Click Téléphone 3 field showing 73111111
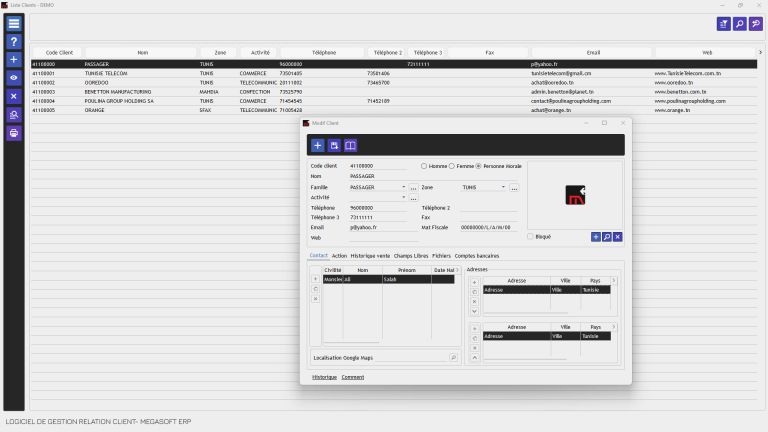768x432 pixels. click(378, 217)
